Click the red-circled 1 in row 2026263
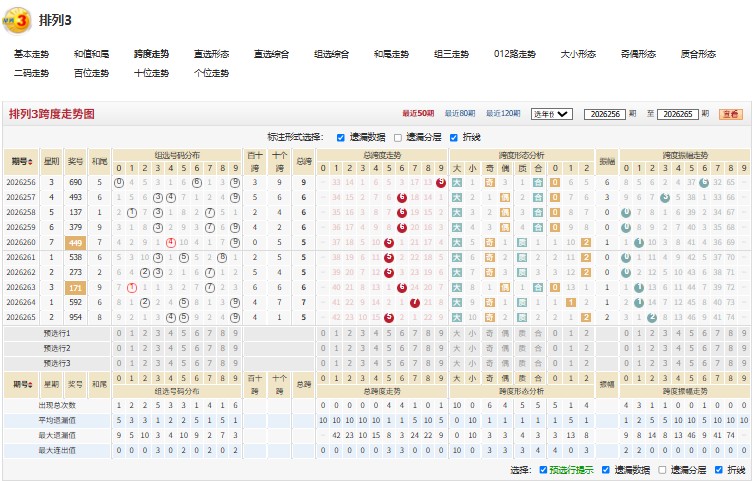Viewport: 754px width, 481px height. [x=132, y=288]
